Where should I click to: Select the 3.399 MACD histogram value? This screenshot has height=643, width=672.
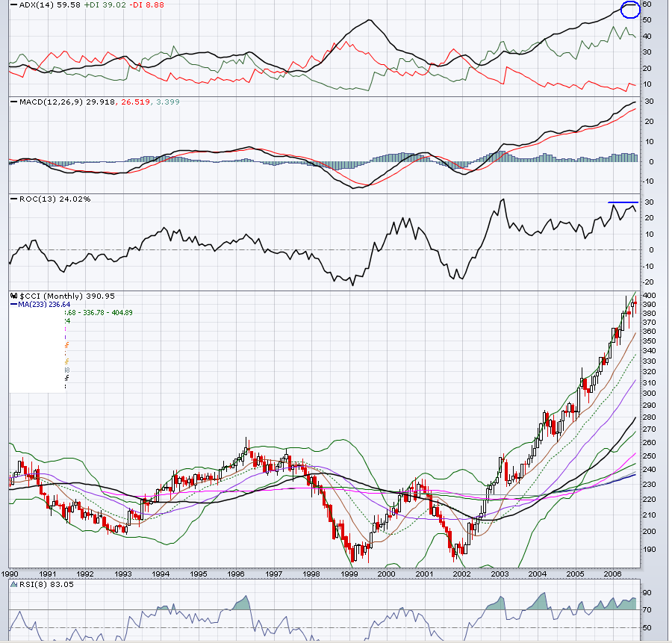coord(167,102)
